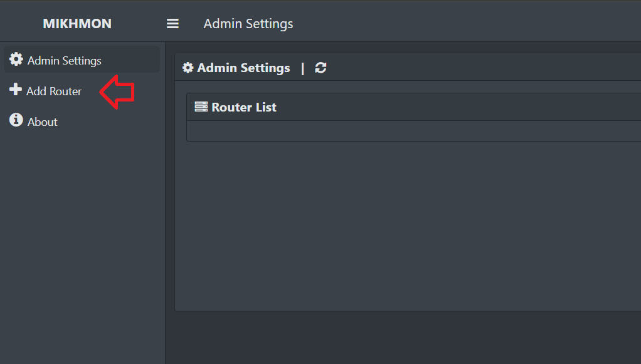Click the empty row under Router List

pyautogui.click(x=408, y=131)
